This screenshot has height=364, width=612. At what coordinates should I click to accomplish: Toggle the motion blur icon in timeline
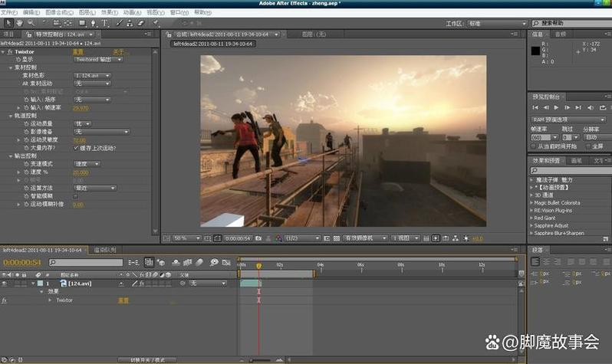(x=199, y=263)
